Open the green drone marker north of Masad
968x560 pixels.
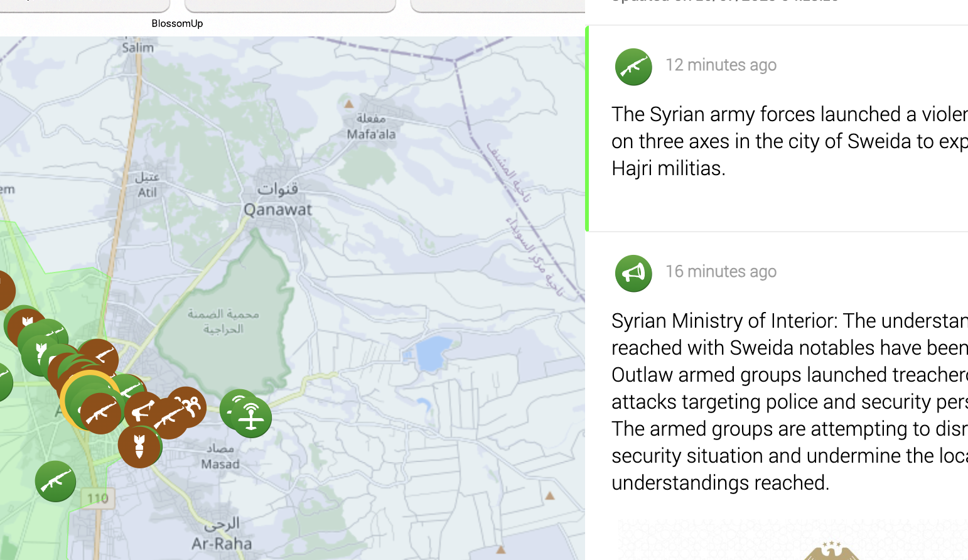251,417
